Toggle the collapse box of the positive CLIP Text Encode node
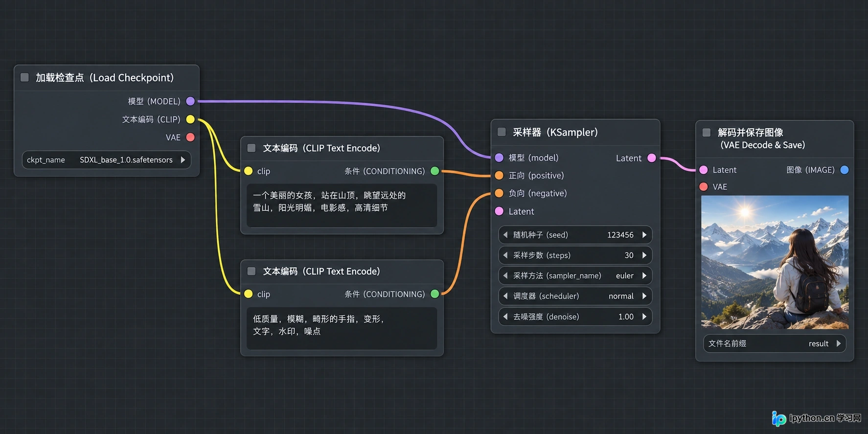The height and width of the screenshot is (434, 868). 251,148
